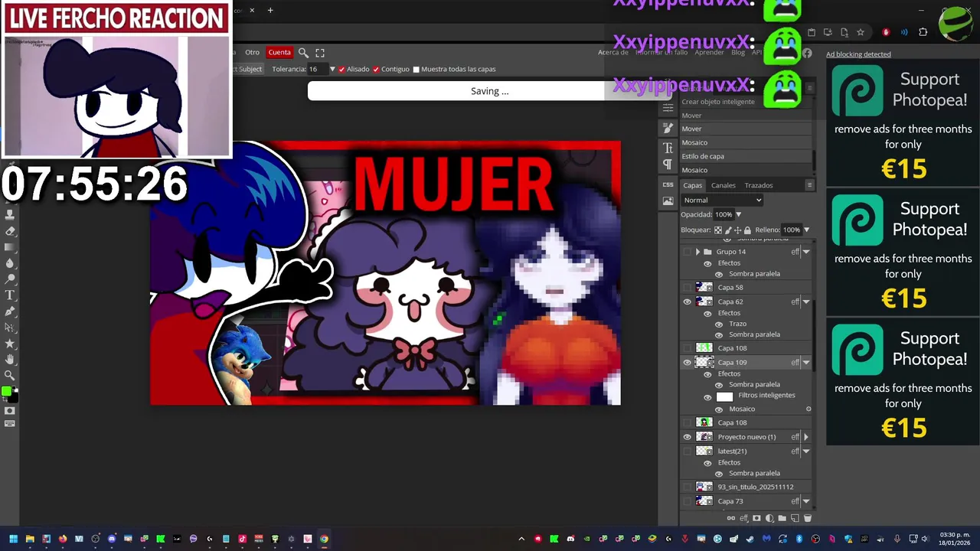Screen dimensions: 980x551
Task: Open search with the magnifier icon
Action: click(303, 53)
